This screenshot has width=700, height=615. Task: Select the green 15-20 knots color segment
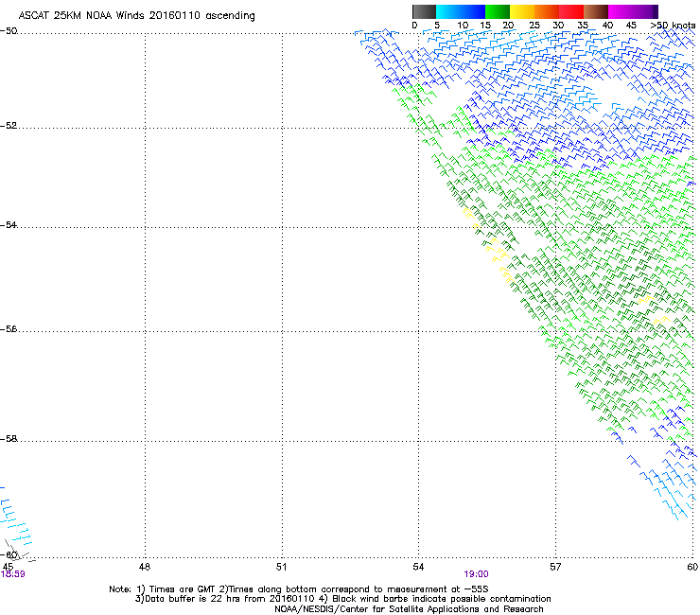tap(498, 11)
